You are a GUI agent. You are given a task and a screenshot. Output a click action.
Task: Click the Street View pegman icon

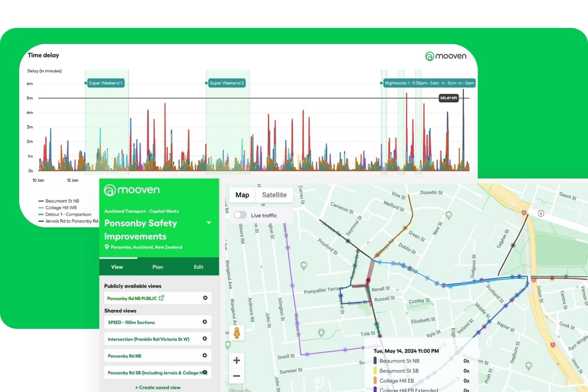[237, 333]
